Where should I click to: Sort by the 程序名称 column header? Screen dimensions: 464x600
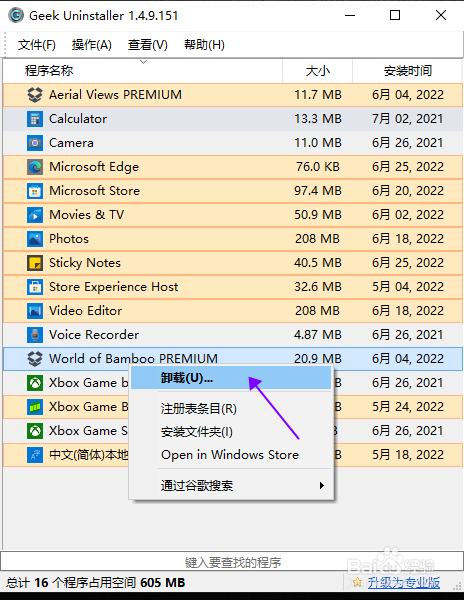[x=142, y=71]
